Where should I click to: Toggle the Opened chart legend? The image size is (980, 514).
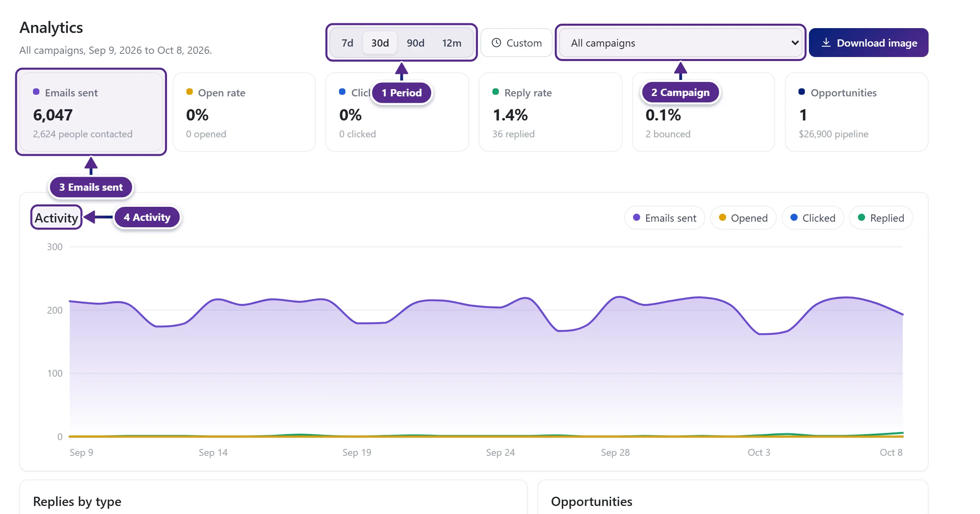point(743,218)
